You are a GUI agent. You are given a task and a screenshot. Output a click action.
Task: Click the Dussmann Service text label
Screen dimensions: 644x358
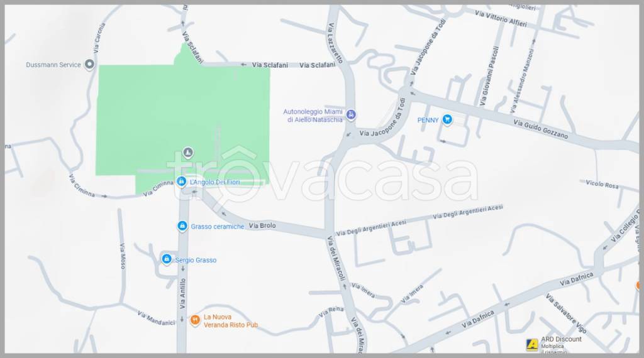(53, 65)
